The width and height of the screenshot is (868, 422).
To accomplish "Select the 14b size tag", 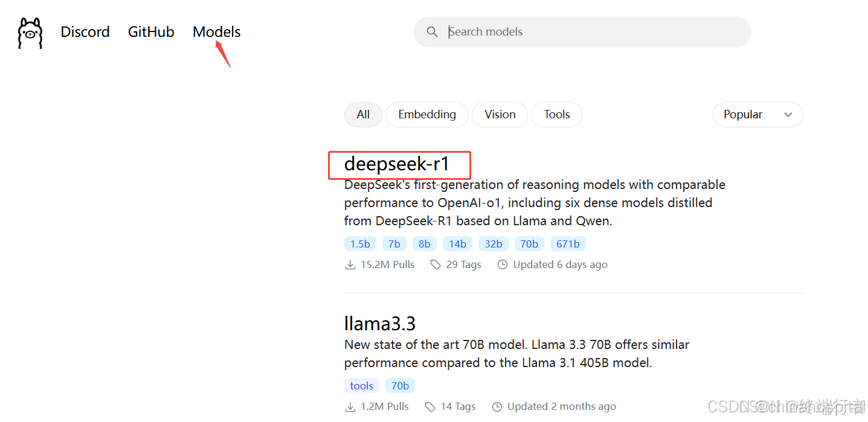I will [457, 244].
